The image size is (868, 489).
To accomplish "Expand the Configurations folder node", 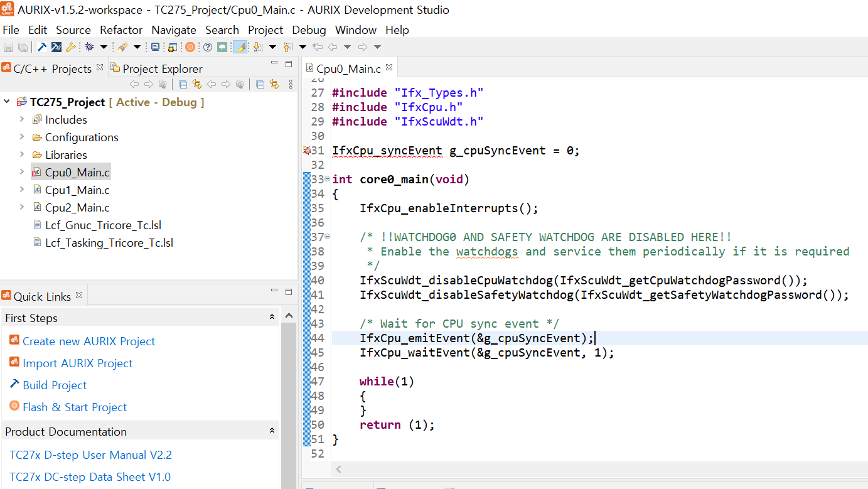I will 22,137.
